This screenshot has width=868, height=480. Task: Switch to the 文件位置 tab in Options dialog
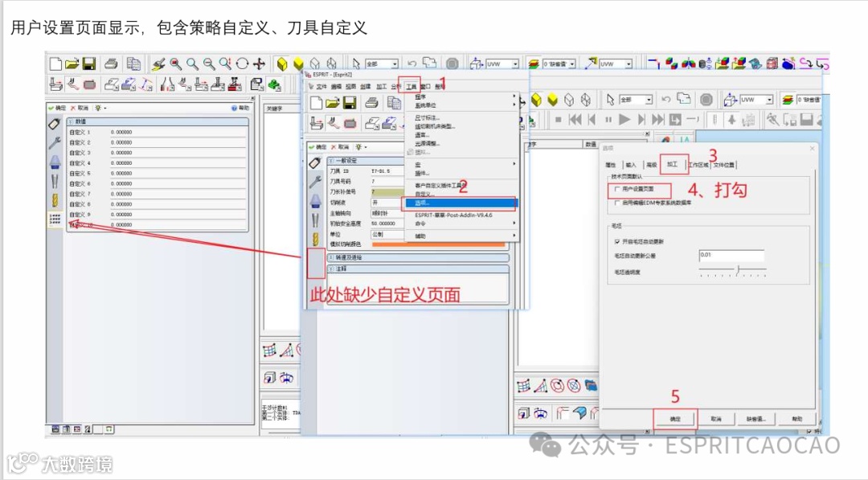(724, 165)
